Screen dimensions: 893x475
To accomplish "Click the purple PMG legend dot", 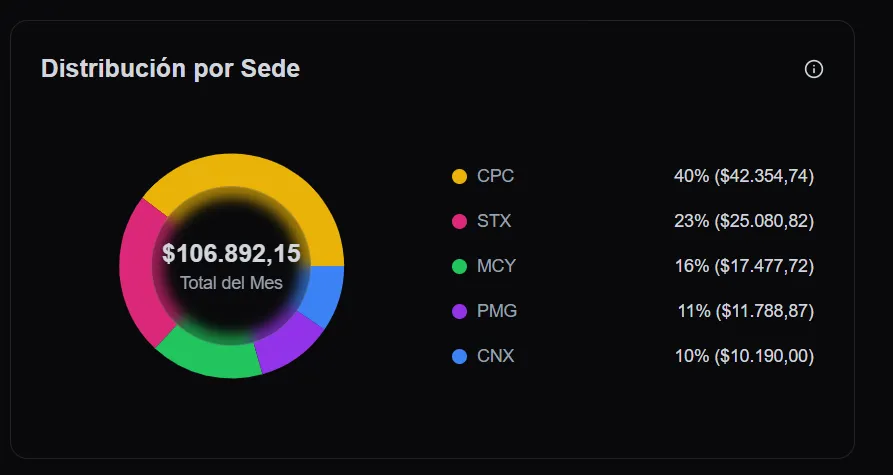I will [x=459, y=311].
